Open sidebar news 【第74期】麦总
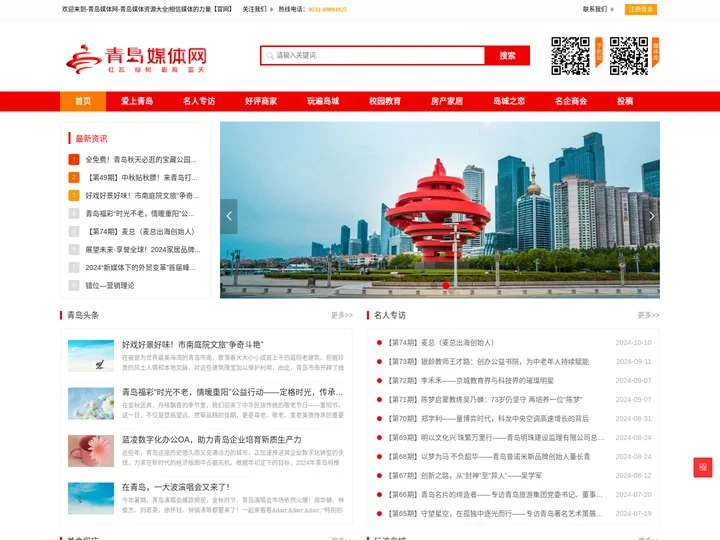The height and width of the screenshot is (540, 720). (x=140, y=231)
